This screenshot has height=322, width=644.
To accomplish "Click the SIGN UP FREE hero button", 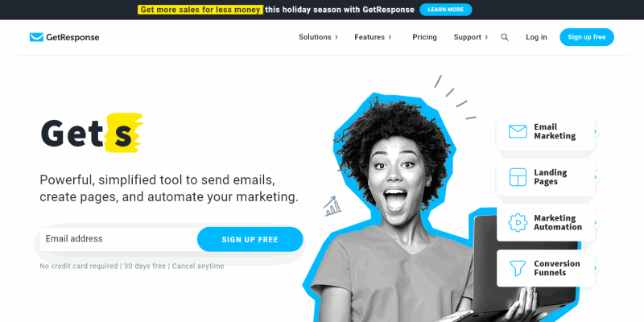I will 250,239.
